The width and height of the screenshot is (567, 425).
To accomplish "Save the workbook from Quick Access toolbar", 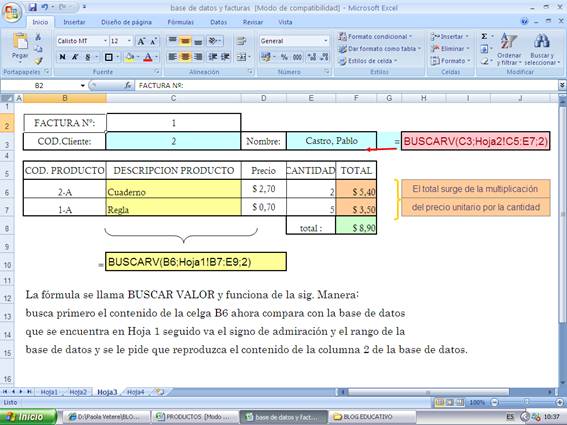I will point(33,7).
